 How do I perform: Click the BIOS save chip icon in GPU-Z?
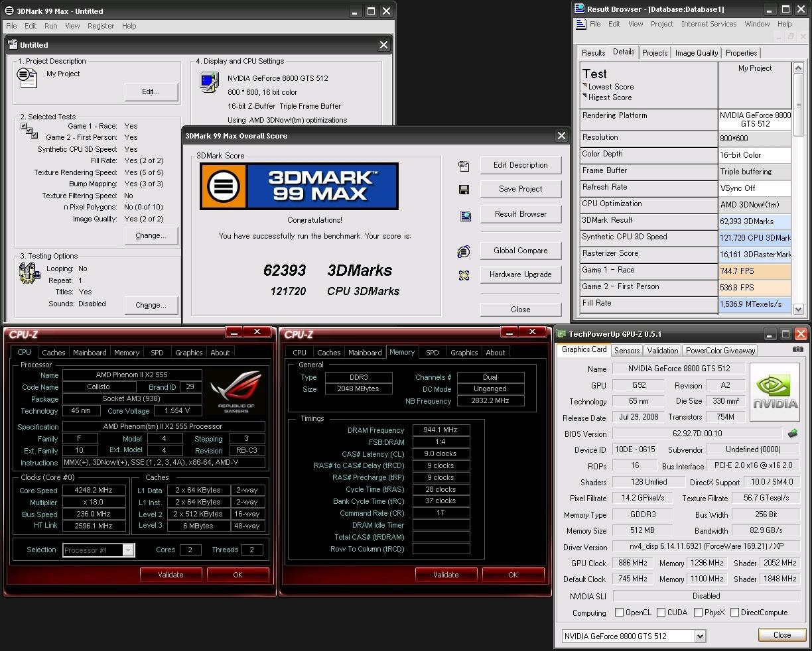793,434
